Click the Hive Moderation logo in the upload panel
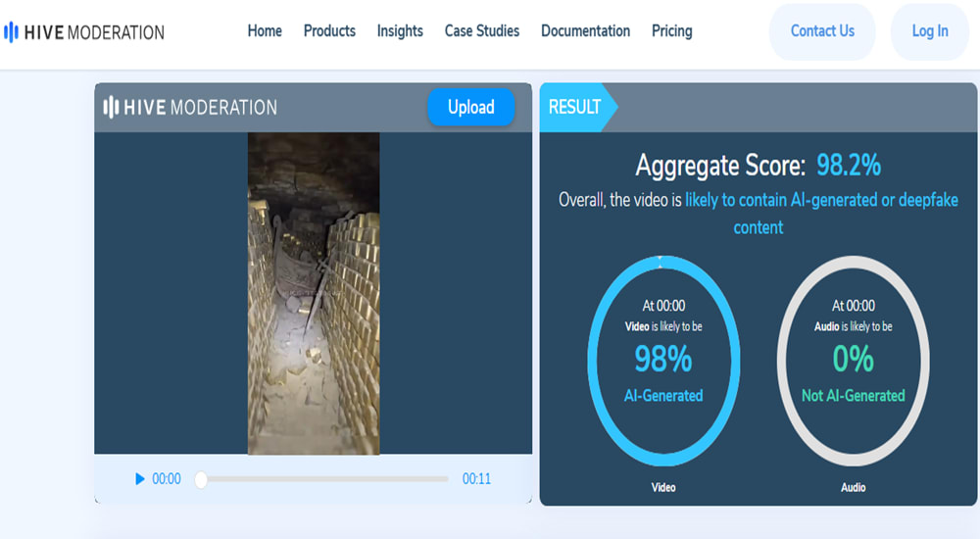Image resolution: width=980 pixels, height=539 pixels. [x=191, y=107]
